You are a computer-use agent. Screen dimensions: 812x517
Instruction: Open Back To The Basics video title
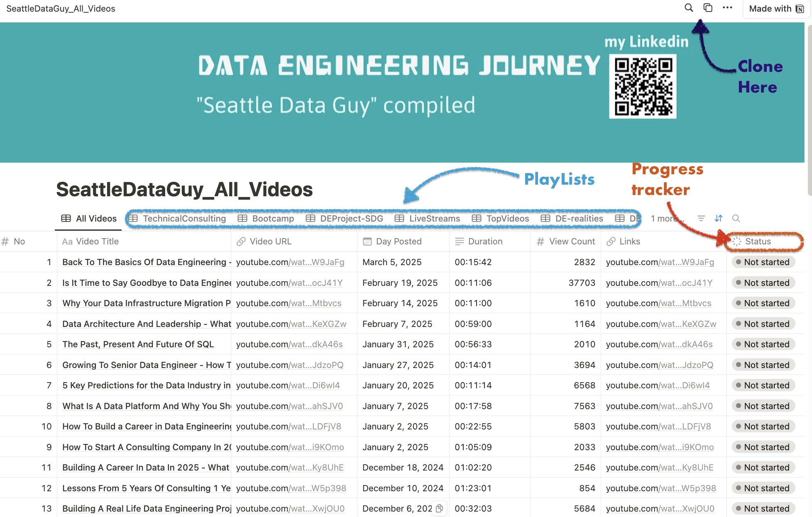147,262
